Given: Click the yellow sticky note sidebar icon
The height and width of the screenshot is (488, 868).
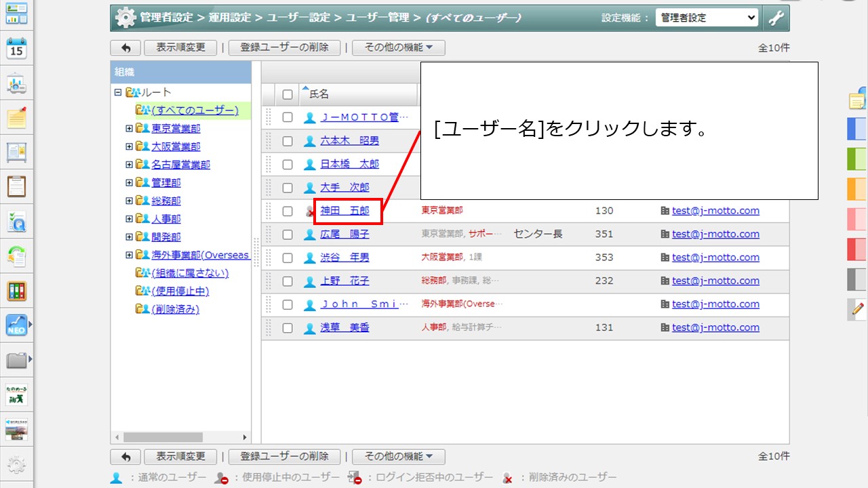Looking at the screenshot, I should (x=16, y=118).
